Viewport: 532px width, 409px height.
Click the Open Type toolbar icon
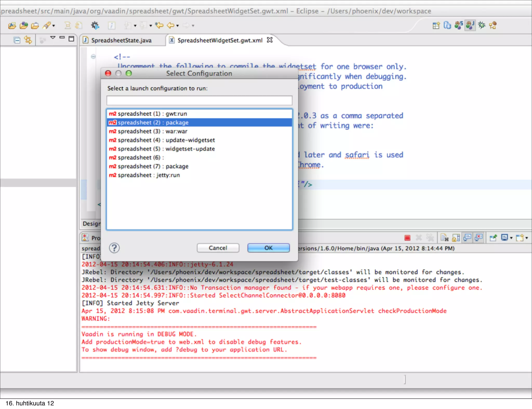coord(12,25)
